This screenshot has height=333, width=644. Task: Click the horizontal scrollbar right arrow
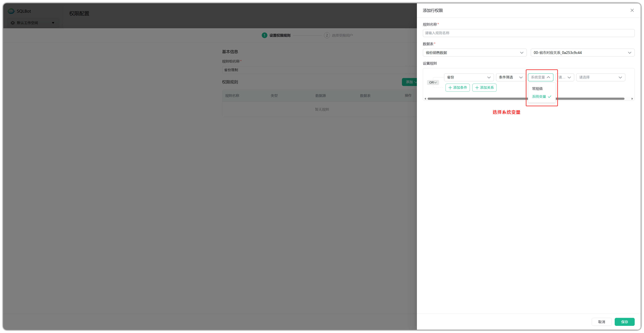pyautogui.click(x=632, y=99)
